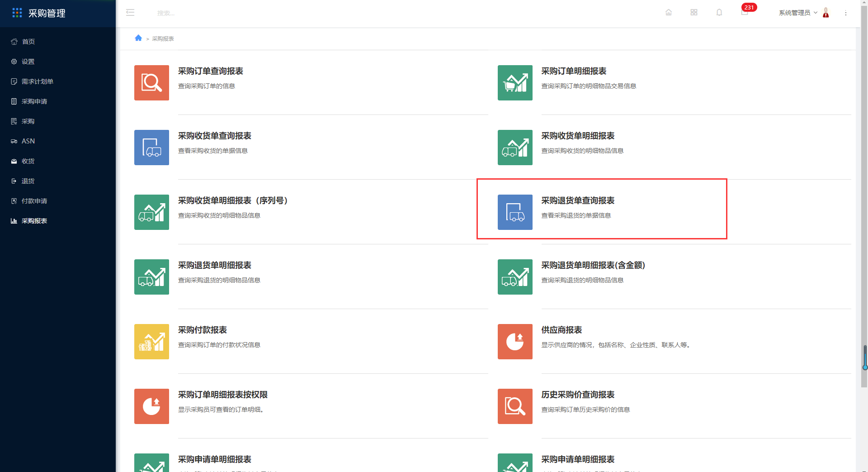Open 收货 in the sidebar
The height and width of the screenshot is (472, 868).
tap(58, 161)
